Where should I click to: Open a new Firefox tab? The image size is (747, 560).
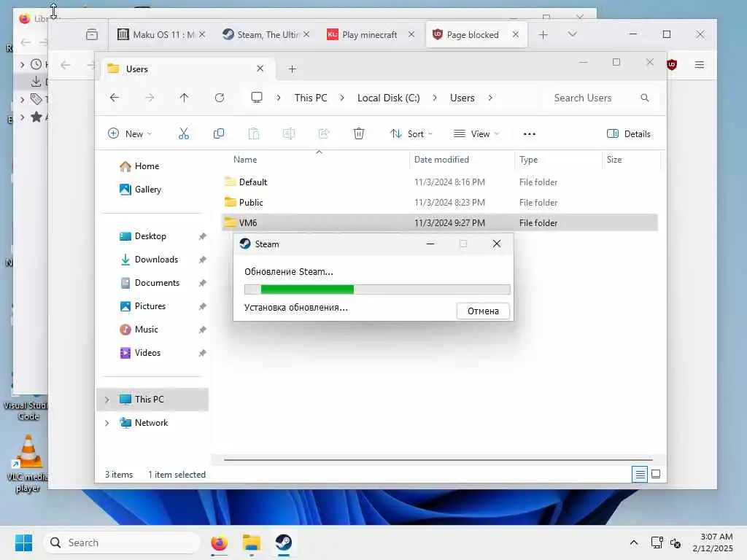point(543,34)
